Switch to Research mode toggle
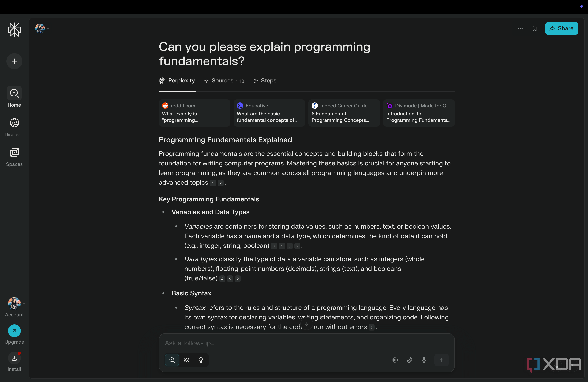 click(187, 360)
